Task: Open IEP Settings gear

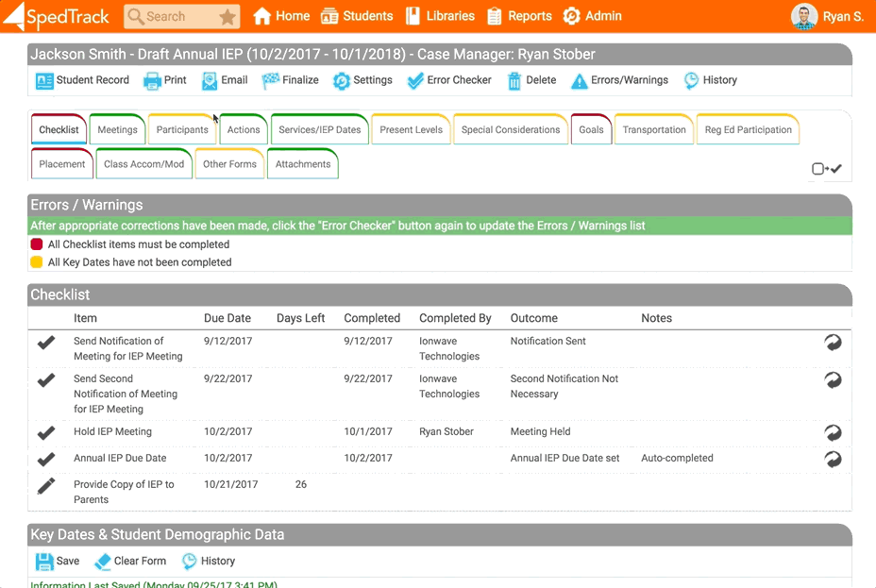Action: pos(341,81)
